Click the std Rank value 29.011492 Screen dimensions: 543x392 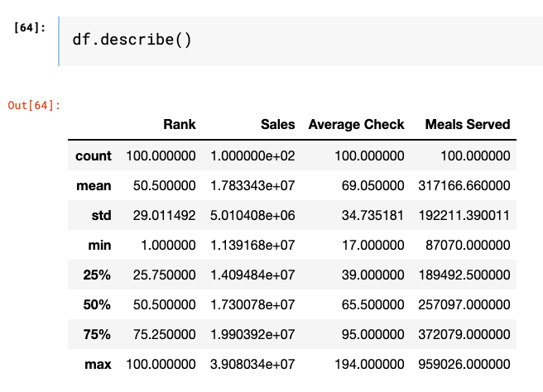(x=161, y=216)
